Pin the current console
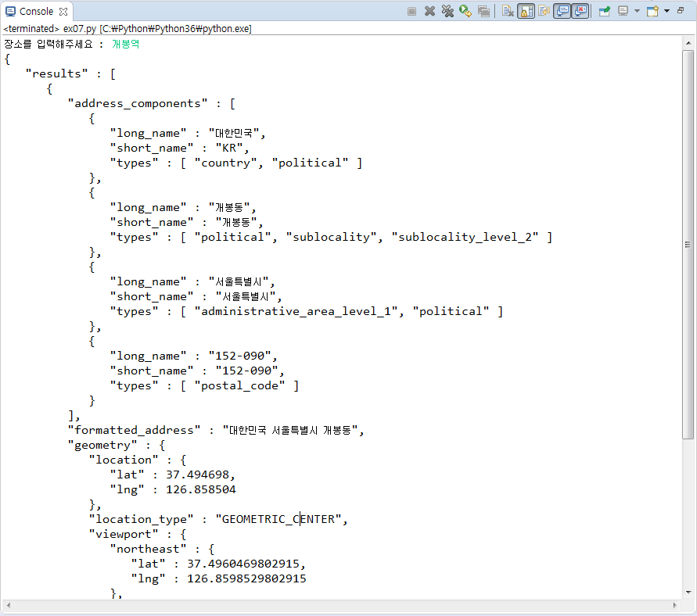The height and width of the screenshot is (616, 697). [605, 11]
